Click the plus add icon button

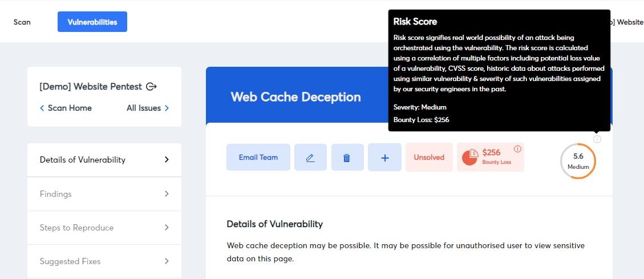click(385, 157)
